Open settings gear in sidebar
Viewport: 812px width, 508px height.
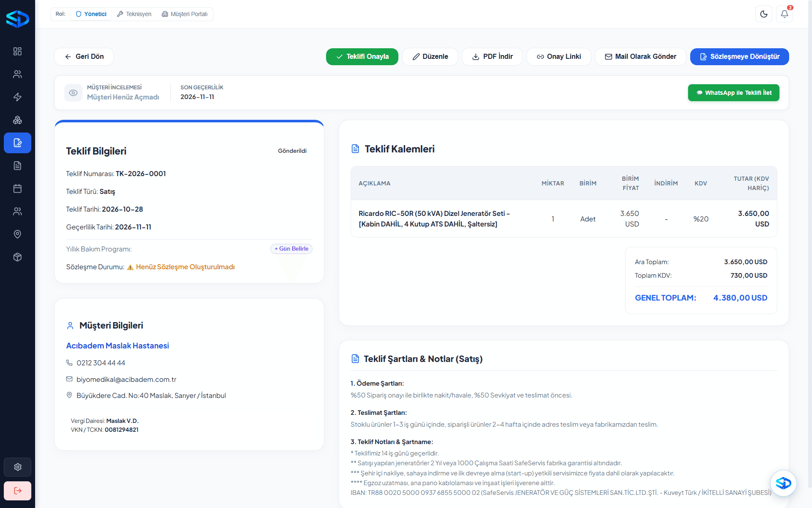[x=17, y=467]
